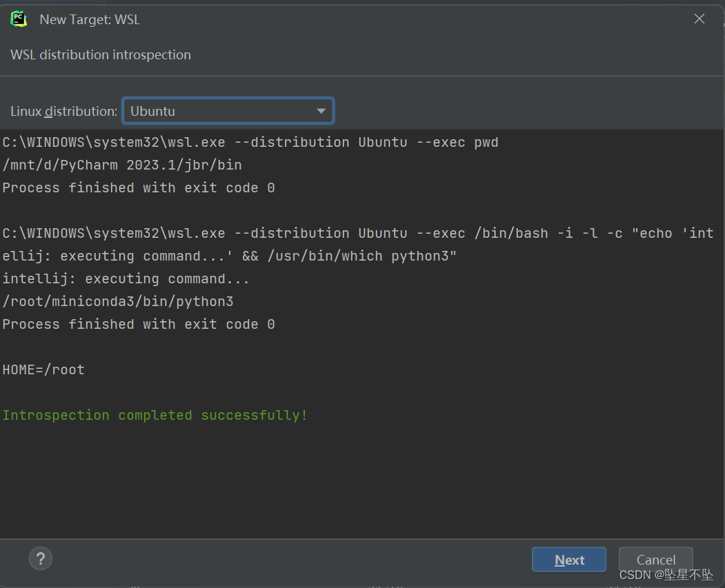725x588 pixels.
Task: Click the WSL distribution introspection subtitle
Action: [101, 54]
